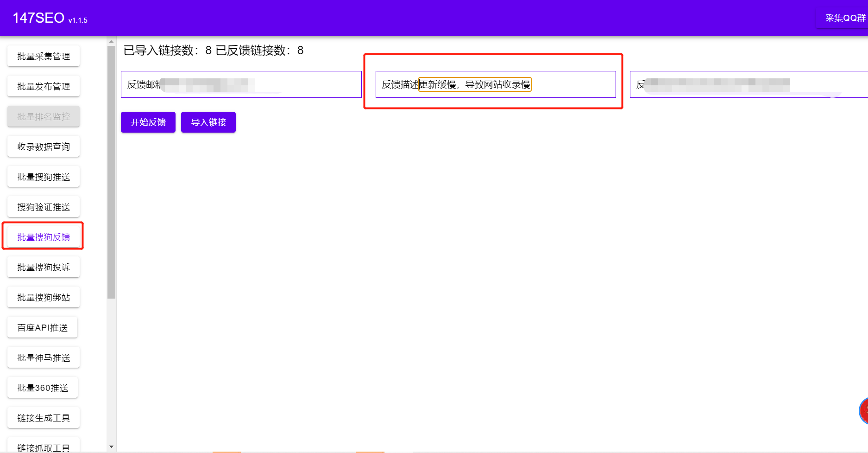Click the 开始反馈 button
This screenshot has height=453, width=868.
148,122
